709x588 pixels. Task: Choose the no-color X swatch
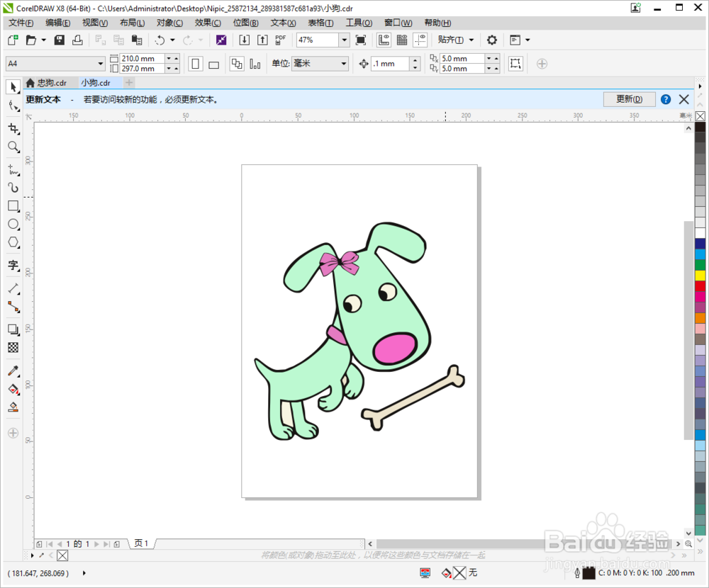click(700, 116)
